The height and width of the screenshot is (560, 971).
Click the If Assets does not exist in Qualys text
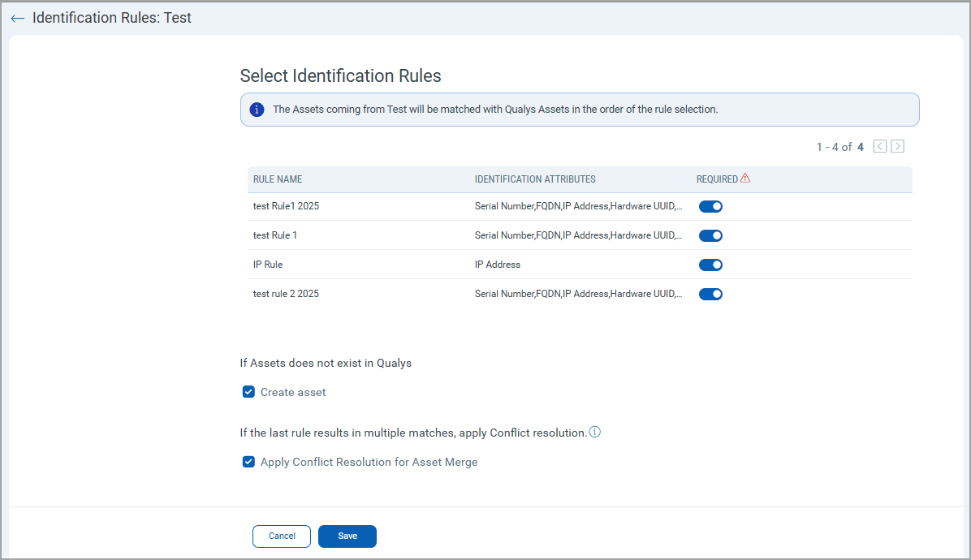[326, 364]
